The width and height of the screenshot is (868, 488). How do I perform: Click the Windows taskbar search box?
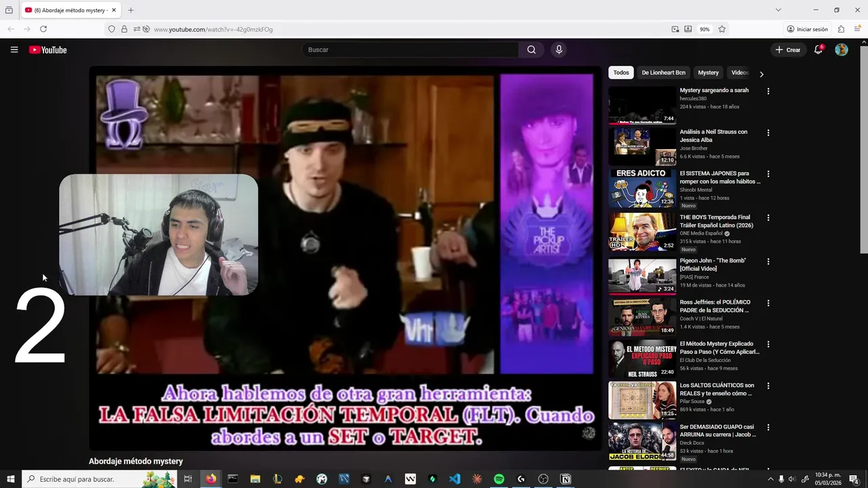click(98, 479)
